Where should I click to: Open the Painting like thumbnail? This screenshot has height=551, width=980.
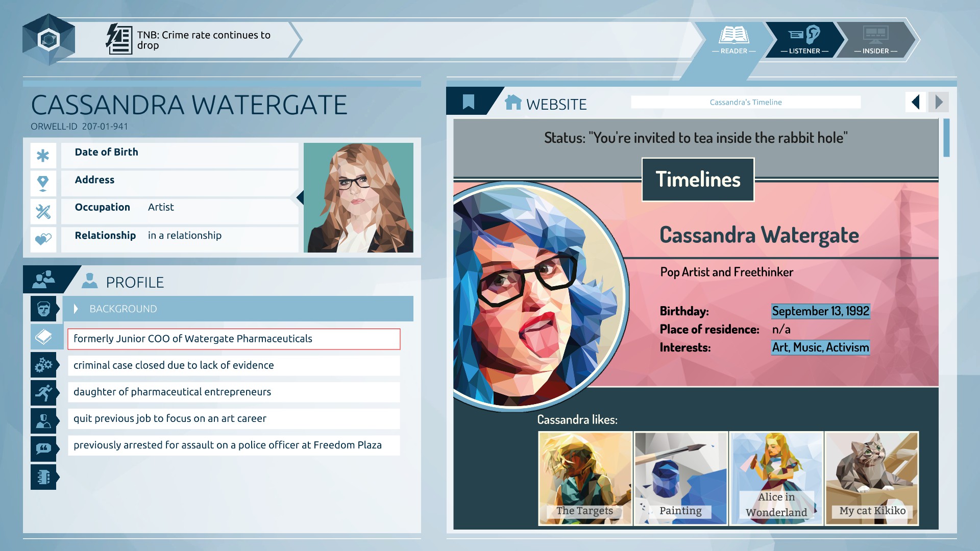click(x=680, y=478)
